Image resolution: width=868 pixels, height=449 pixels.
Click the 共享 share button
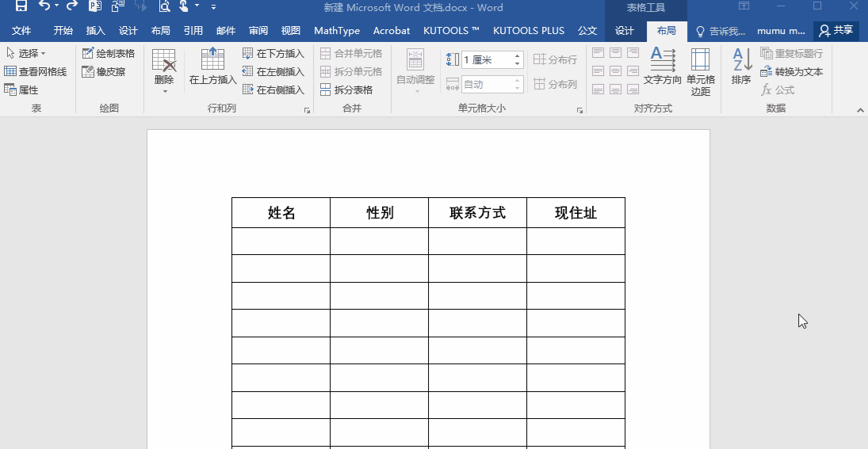[835, 30]
